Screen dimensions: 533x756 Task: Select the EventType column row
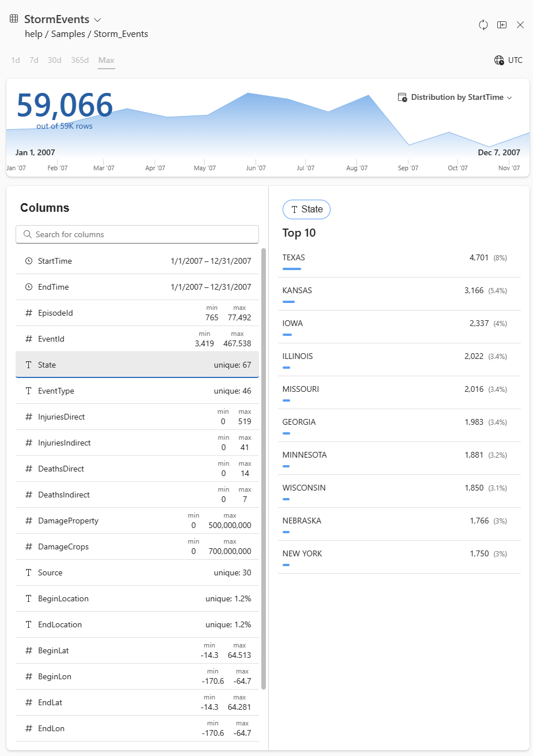(x=137, y=391)
